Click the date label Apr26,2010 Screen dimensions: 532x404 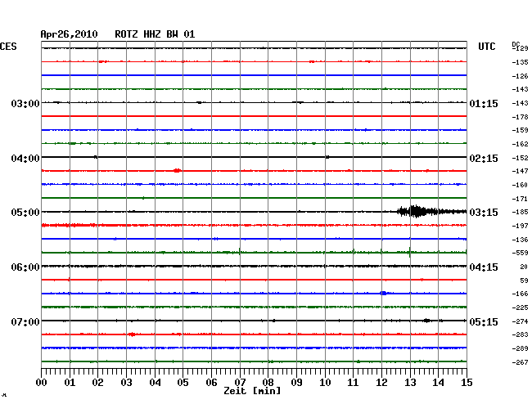coord(69,34)
